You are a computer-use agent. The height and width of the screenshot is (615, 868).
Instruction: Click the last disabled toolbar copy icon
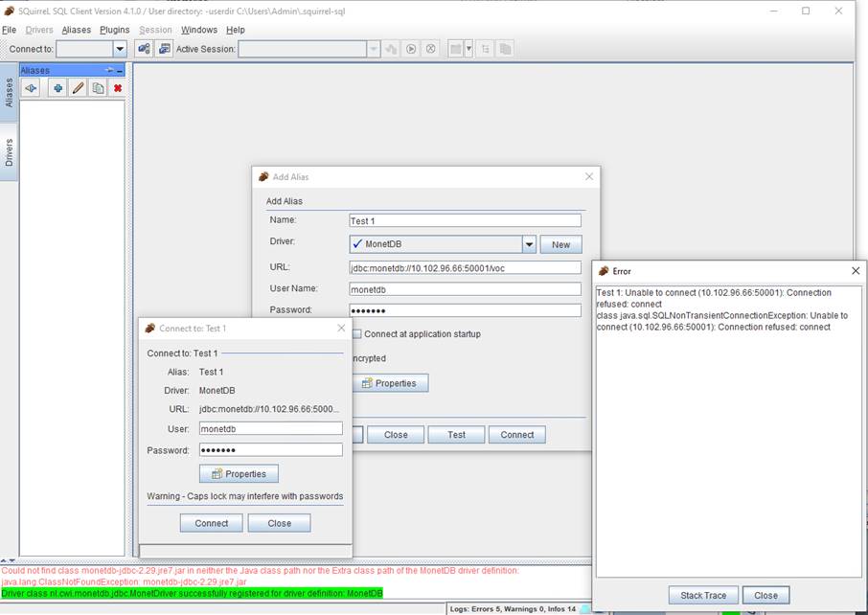tap(505, 49)
